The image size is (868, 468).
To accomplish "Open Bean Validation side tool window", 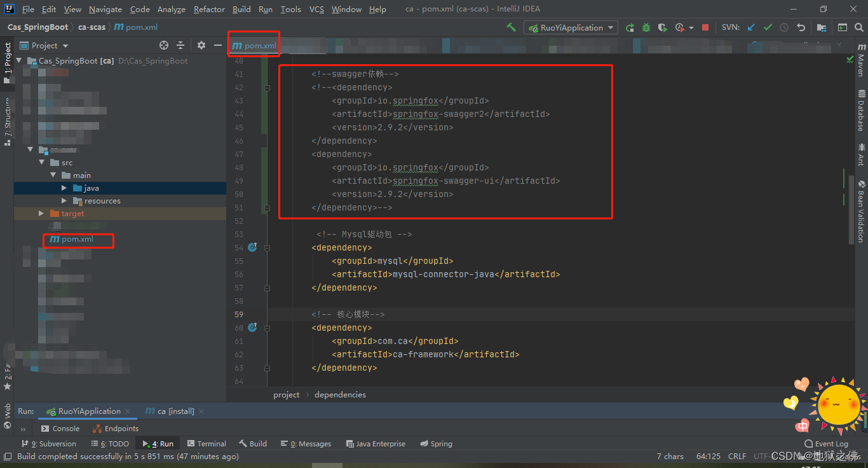I will click(861, 211).
